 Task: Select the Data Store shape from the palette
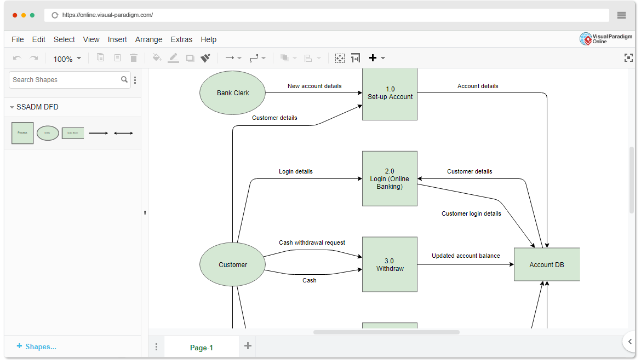coord(73,132)
